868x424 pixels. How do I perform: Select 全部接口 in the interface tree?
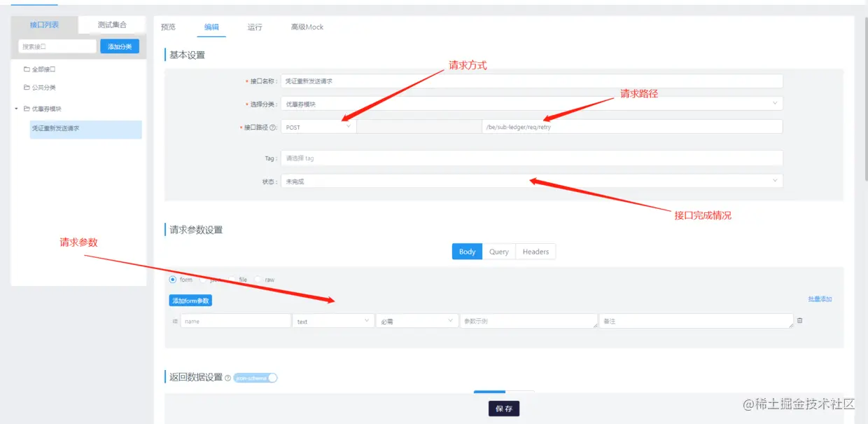(x=43, y=69)
